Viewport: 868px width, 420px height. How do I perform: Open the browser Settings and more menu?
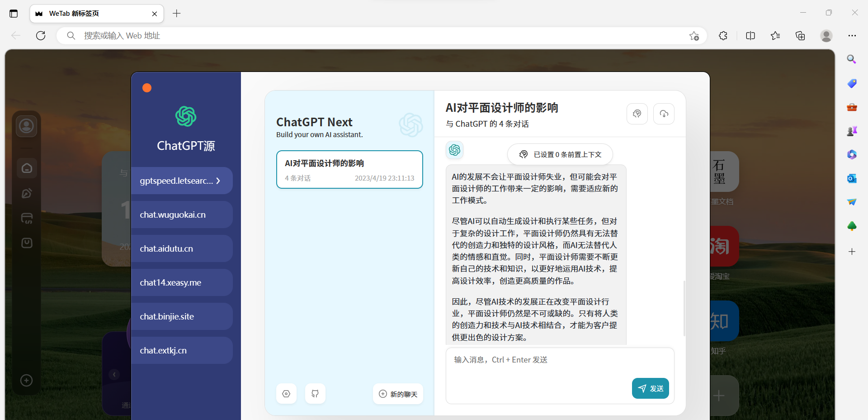pos(852,35)
